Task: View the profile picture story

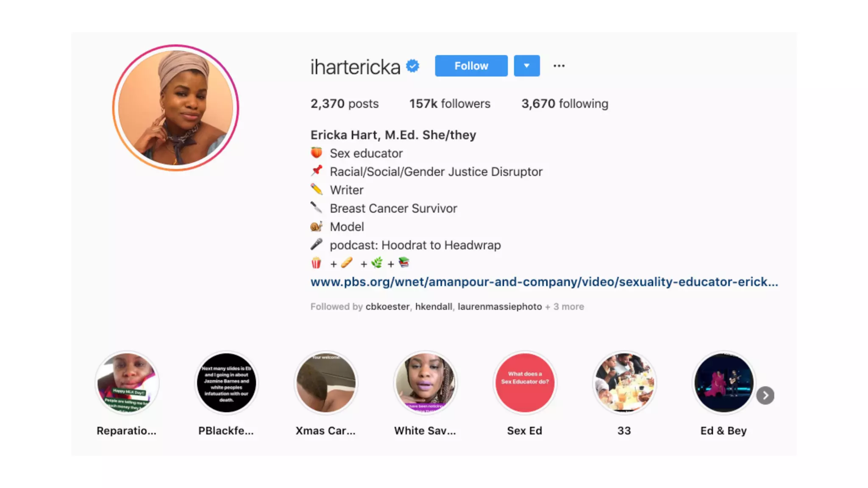Action: point(175,108)
